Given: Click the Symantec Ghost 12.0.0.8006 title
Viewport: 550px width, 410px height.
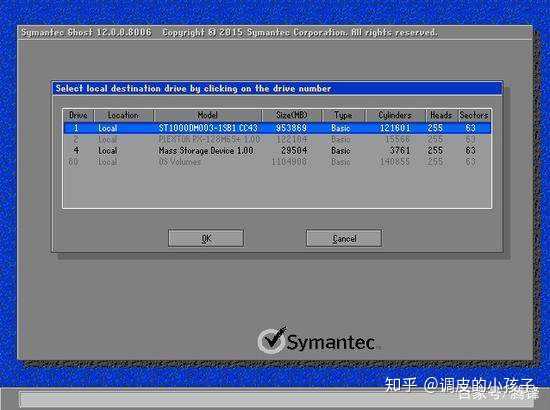Looking at the screenshot, I should tap(86, 33).
